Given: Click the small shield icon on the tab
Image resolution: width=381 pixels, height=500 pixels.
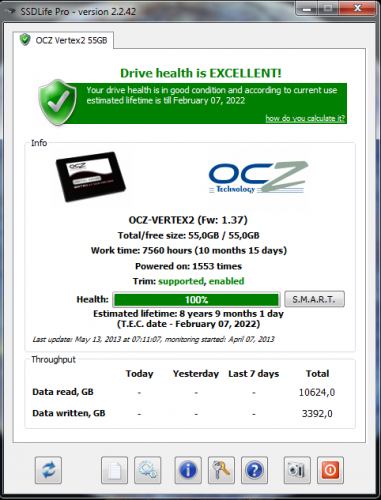Looking at the screenshot, I should click(25, 40).
